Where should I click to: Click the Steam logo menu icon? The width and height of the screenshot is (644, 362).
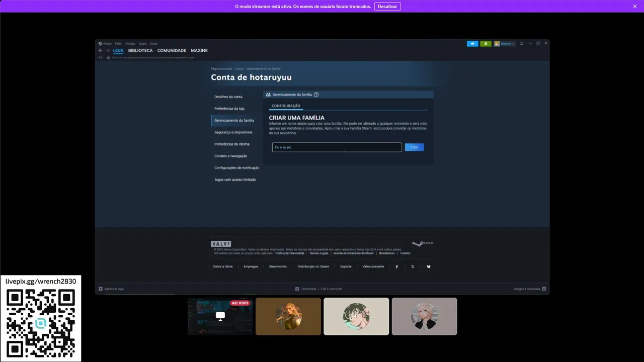100,44
